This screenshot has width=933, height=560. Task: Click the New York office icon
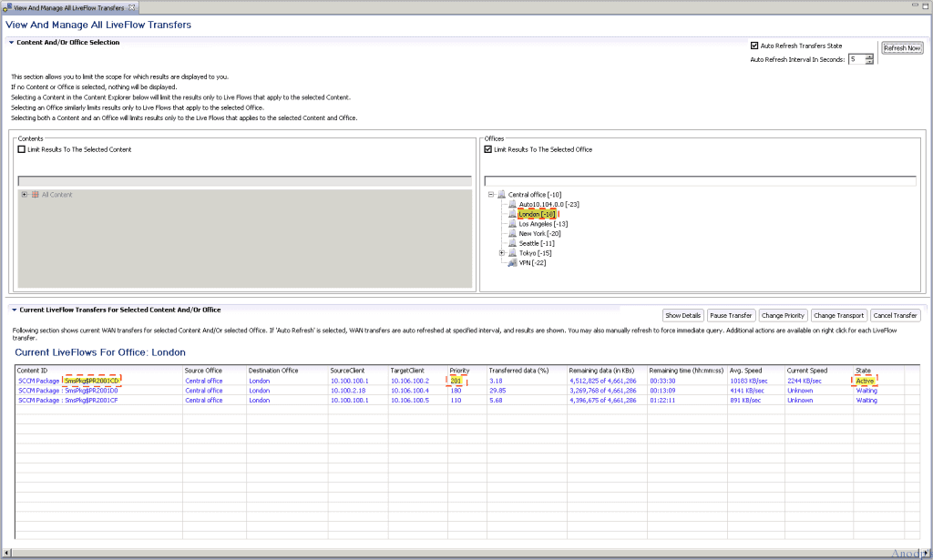(x=512, y=234)
